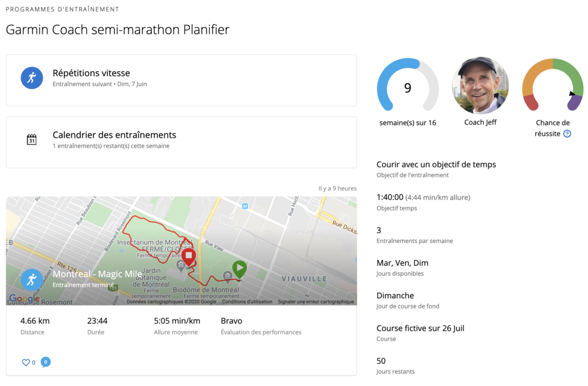Viewport: 588px width, 386px height.
Task: Click the Jardin botanique de Montréal label
Action: (x=152, y=277)
